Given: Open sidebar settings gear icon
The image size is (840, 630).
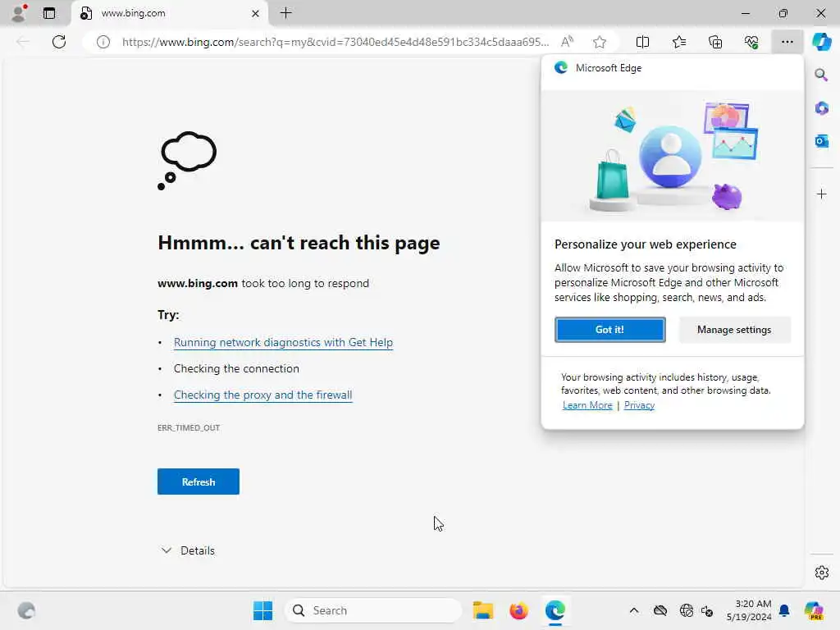Looking at the screenshot, I should (x=821, y=573).
